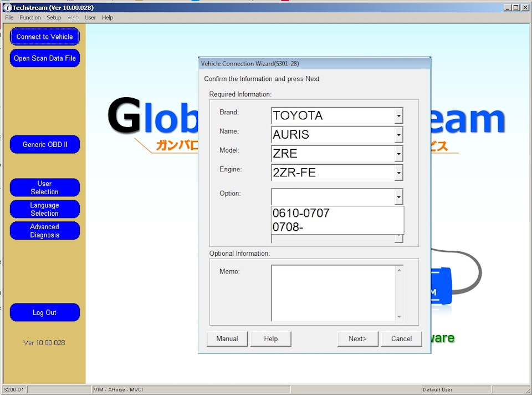Viewport: 532px width, 395px height.
Task: Click the S200-01 status code
Action: 14,389
